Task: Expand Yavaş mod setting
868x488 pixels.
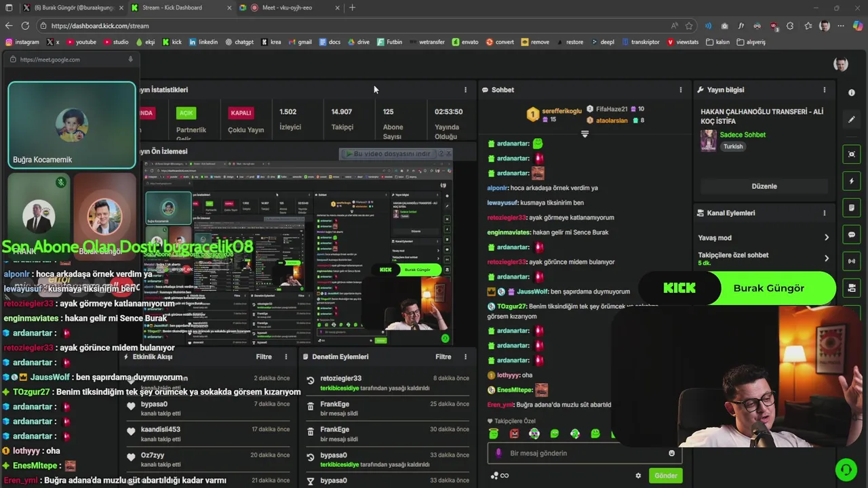Action: tap(764, 238)
